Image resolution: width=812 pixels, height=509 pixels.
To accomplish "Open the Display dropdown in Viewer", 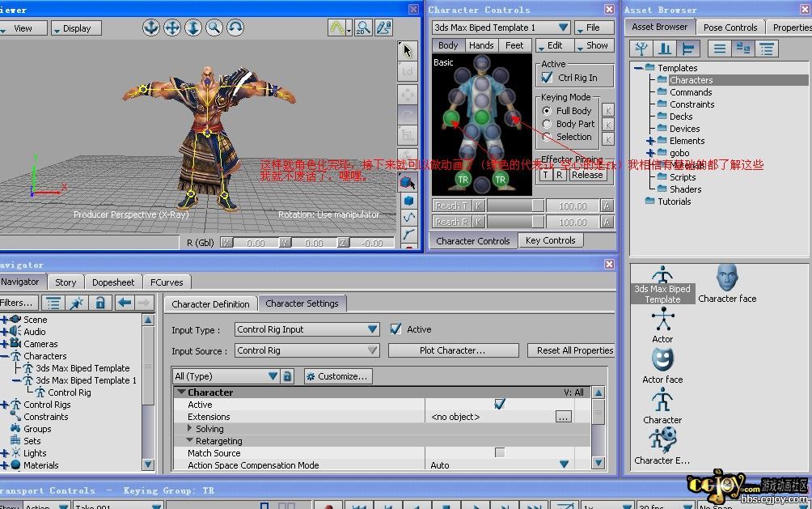I will [x=76, y=28].
